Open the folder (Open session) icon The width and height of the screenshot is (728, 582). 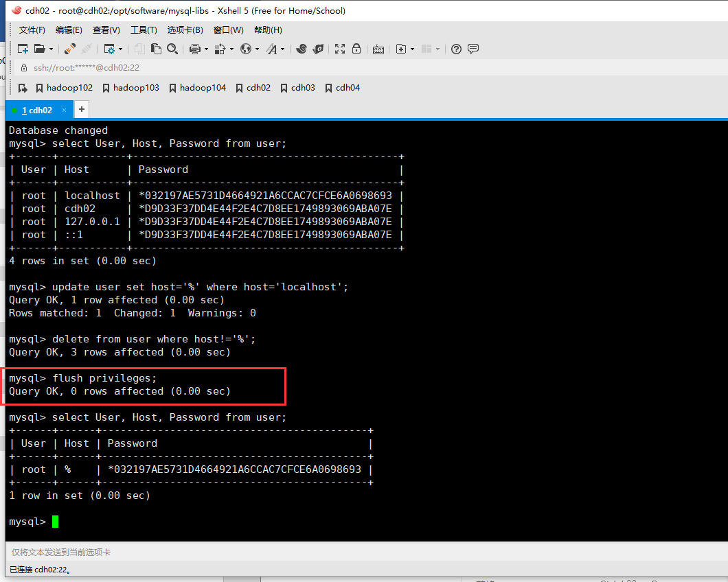(40, 49)
